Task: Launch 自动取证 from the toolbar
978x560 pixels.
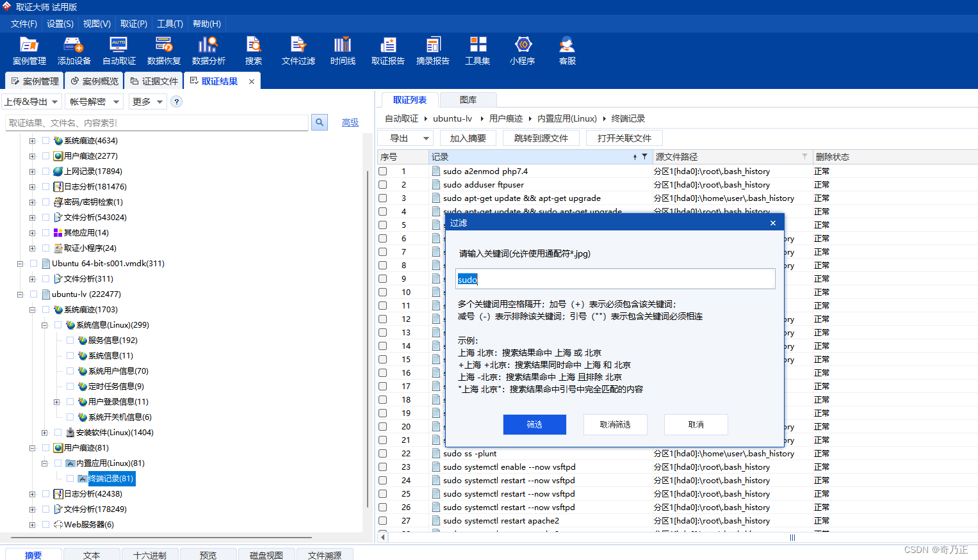Action: point(119,51)
